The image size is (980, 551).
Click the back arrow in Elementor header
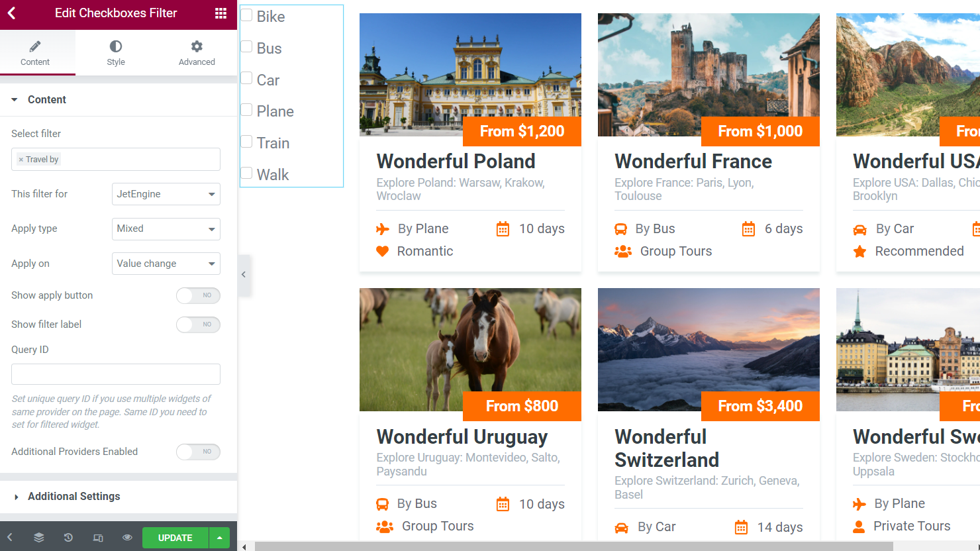(x=11, y=13)
